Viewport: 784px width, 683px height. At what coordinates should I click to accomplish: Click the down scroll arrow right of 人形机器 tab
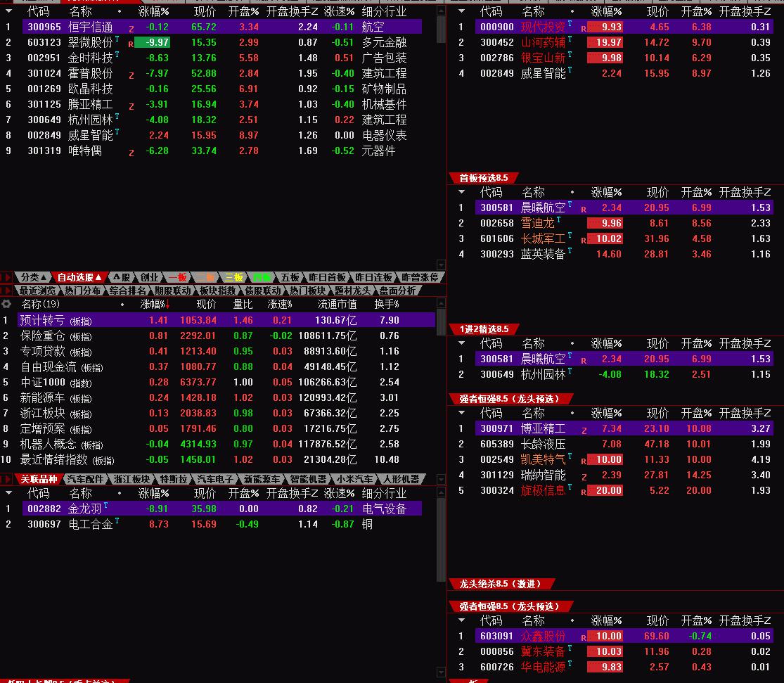441,479
